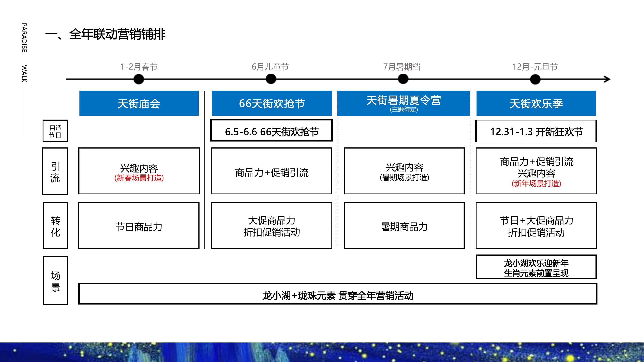644x362 pixels.
Task: Click the timeline arrowhead at the right end
Action: tap(607, 79)
